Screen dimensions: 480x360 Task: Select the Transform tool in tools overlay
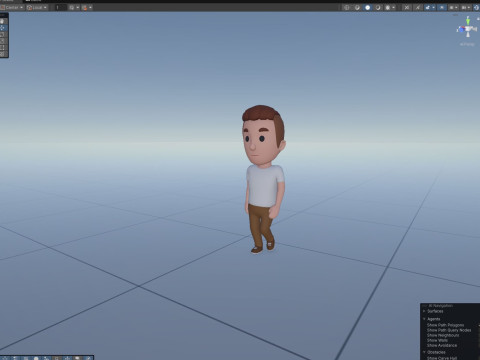pyautogui.click(x=3, y=54)
